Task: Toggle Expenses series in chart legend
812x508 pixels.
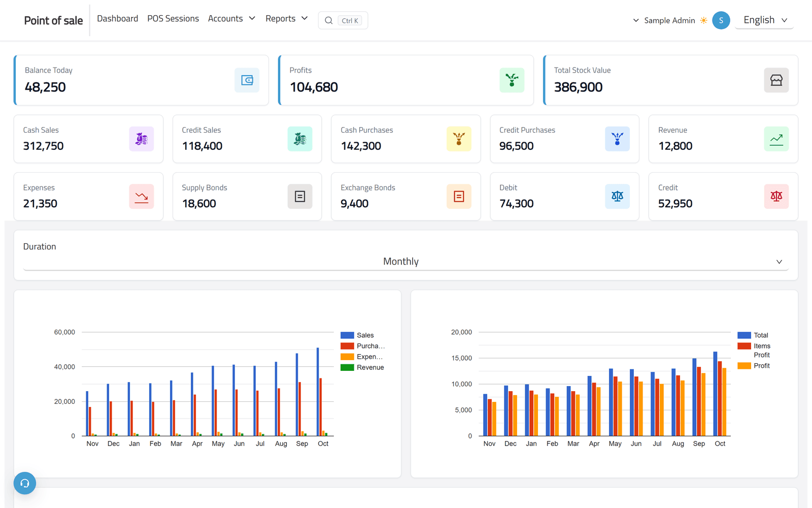Action: point(362,357)
